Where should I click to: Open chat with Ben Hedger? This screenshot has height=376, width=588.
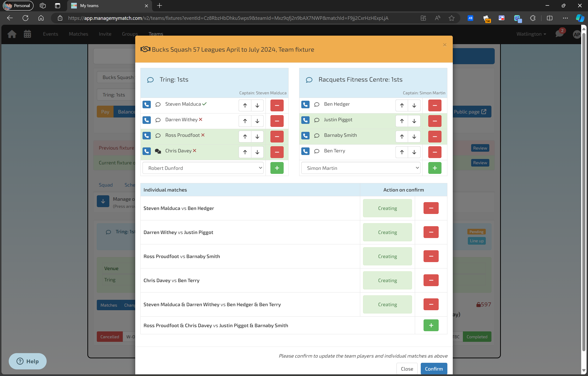click(316, 104)
